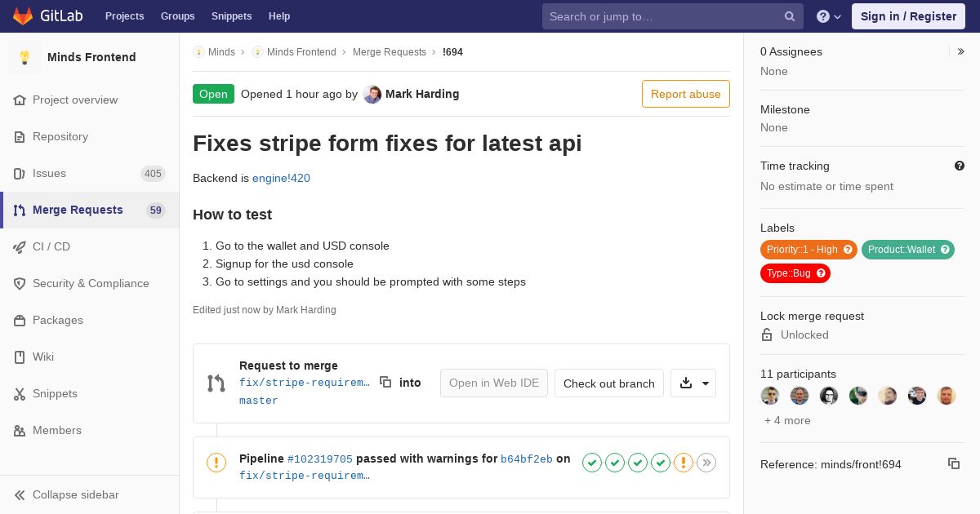Viewport: 980px width, 514px height.
Task: Click the last participant avatar in row
Action: click(x=947, y=396)
